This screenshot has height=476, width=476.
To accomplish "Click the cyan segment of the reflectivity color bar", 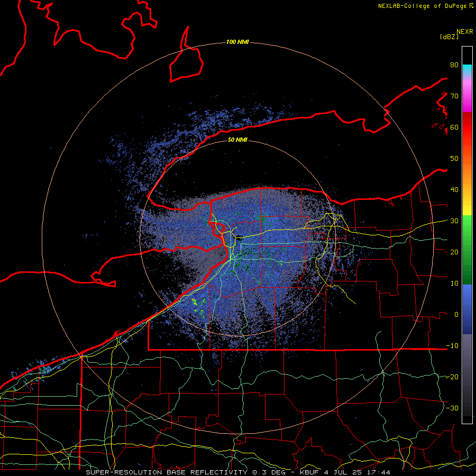I will (467, 68).
